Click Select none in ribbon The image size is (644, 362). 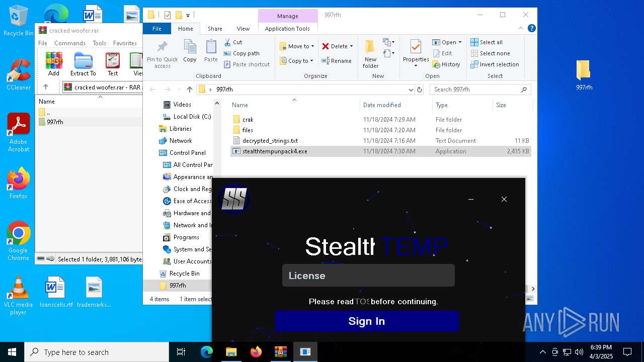490,53
